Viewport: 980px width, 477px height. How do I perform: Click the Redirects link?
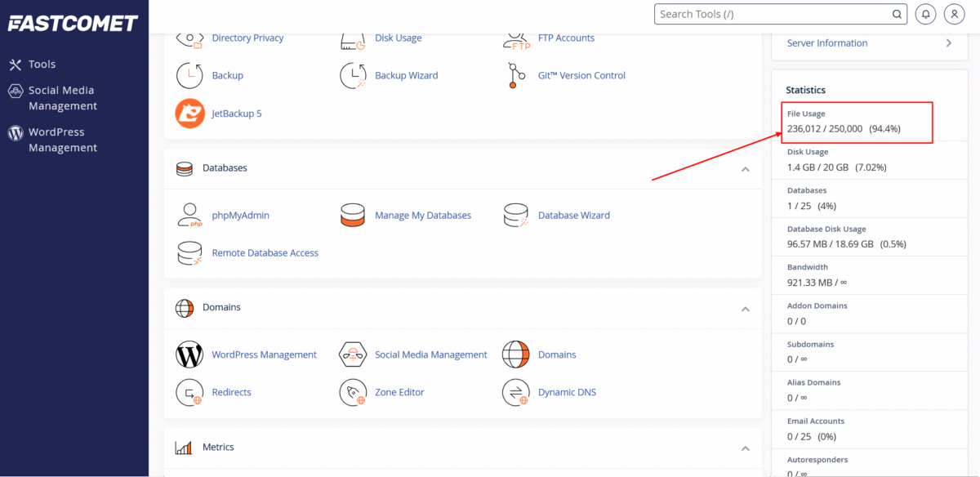pos(231,393)
